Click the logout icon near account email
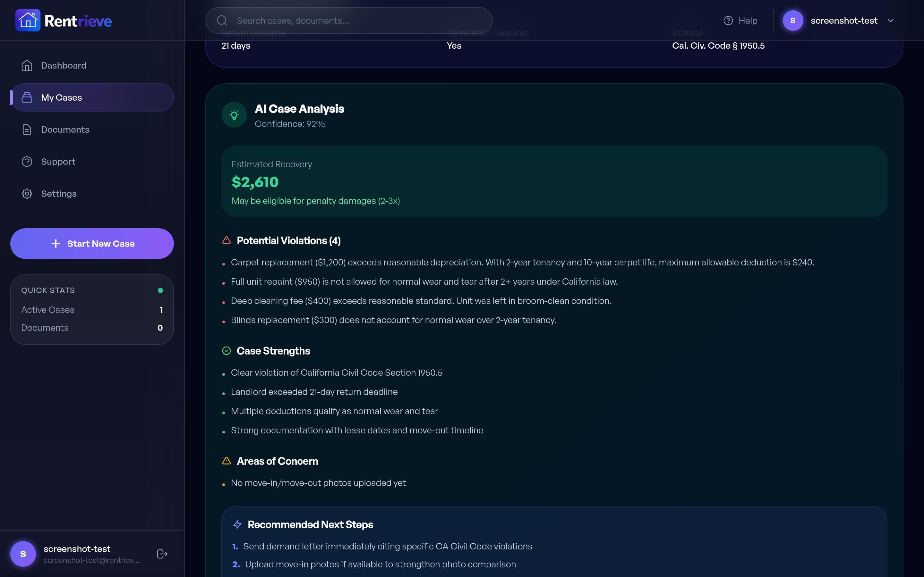This screenshot has width=924, height=577. pyautogui.click(x=161, y=554)
